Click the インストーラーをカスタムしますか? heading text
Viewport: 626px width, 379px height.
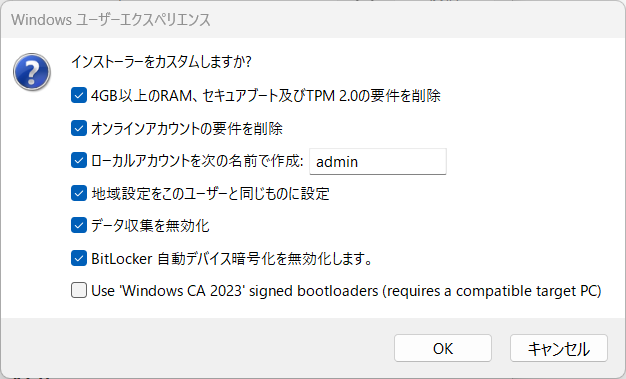161,62
